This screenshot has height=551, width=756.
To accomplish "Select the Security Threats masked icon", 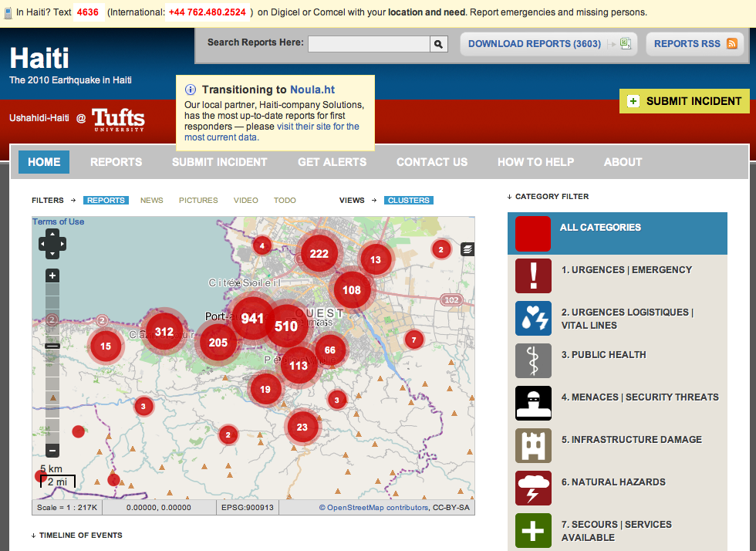I will 533,403.
